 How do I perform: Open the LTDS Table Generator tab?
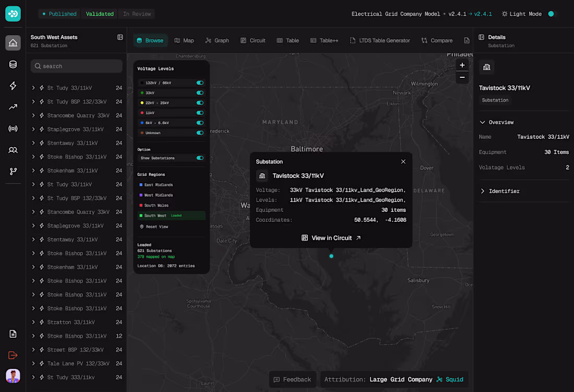tap(380, 41)
